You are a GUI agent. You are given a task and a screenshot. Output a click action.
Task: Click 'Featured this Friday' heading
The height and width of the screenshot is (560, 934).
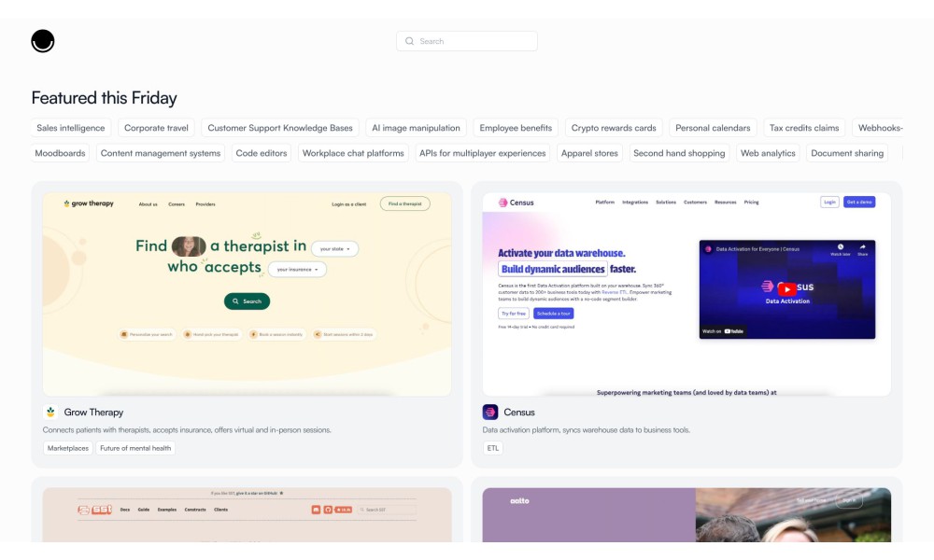coord(105,98)
